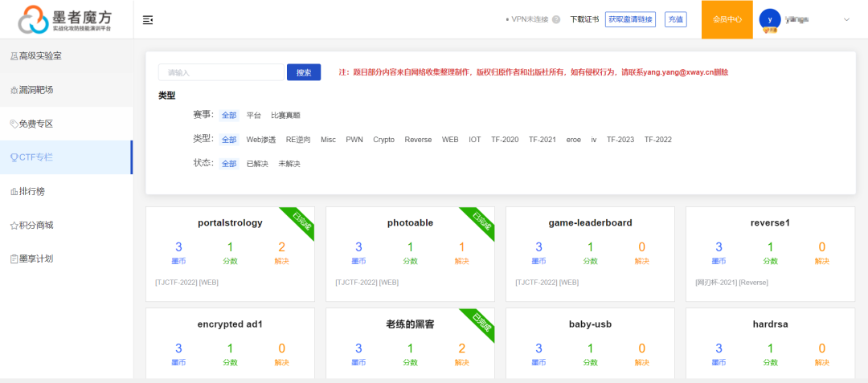868x383 pixels.
Task: Open 积分商城 in the sidebar
Action: 67,225
